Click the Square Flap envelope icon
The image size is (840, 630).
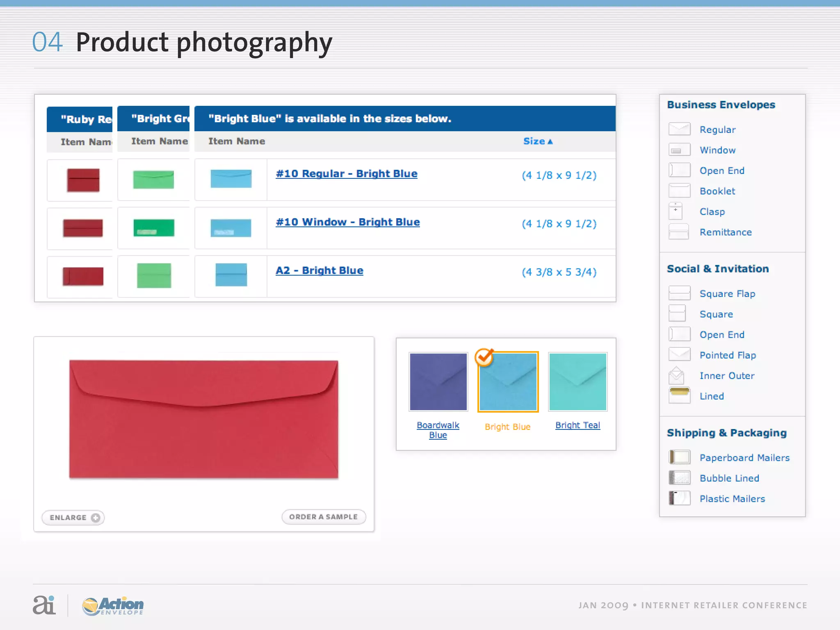click(679, 293)
